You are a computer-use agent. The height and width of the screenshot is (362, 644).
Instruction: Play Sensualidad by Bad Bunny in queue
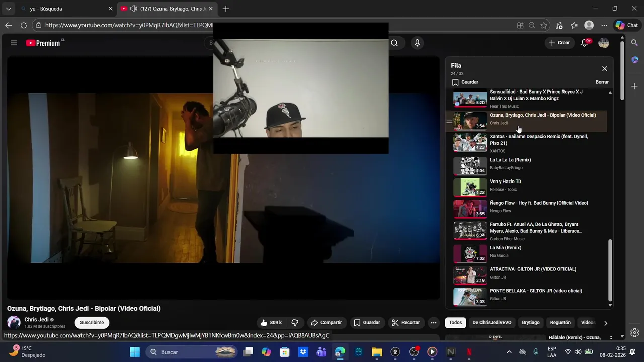tap(526, 99)
